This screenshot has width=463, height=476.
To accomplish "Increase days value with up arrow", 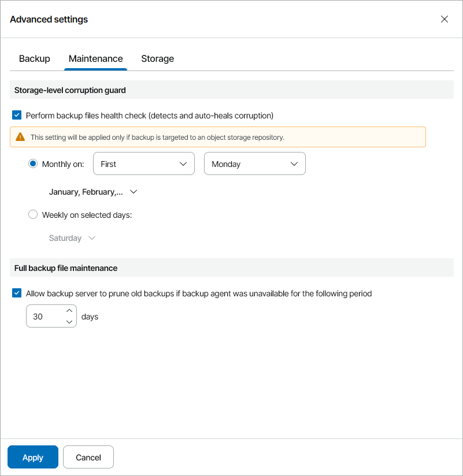I will click(69, 311).
